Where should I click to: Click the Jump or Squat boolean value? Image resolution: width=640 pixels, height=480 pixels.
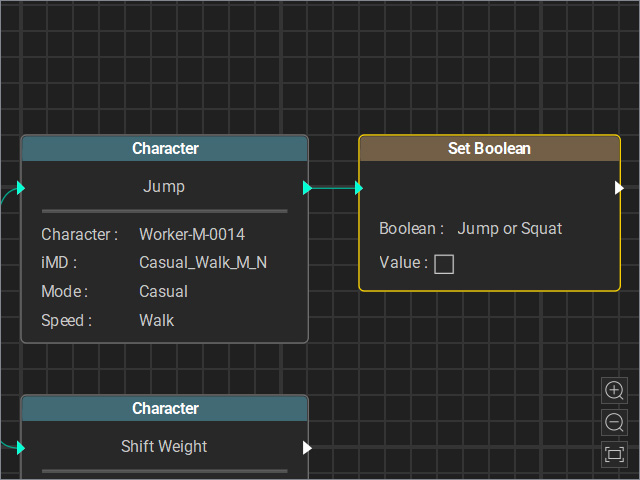509,229
